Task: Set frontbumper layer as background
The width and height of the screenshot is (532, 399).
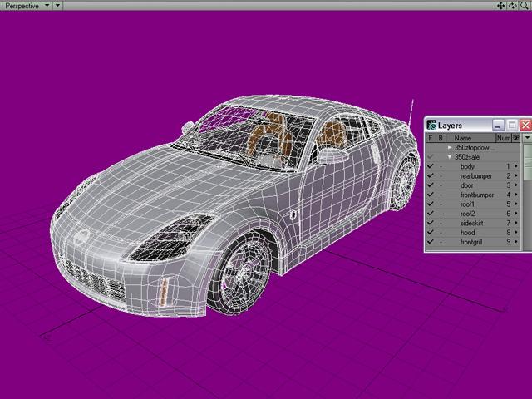Action: coord(441,195)
